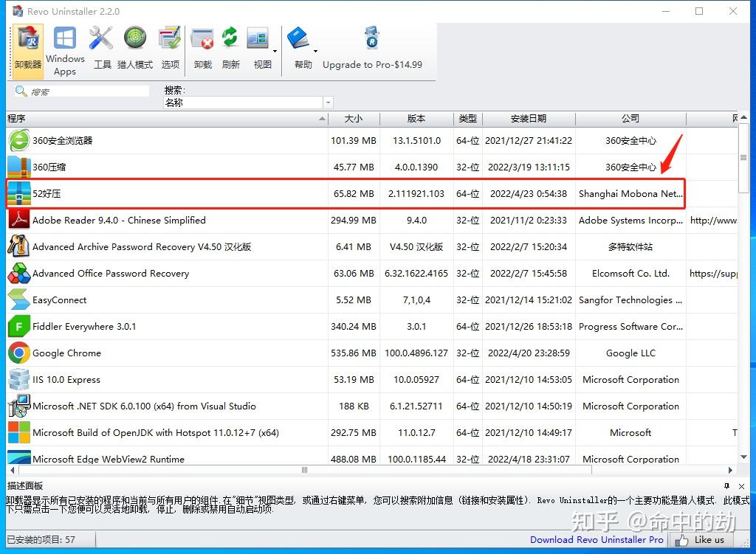Open Download Revo Uninstaller Pro link
756x554 pixels.
(597, 539)
